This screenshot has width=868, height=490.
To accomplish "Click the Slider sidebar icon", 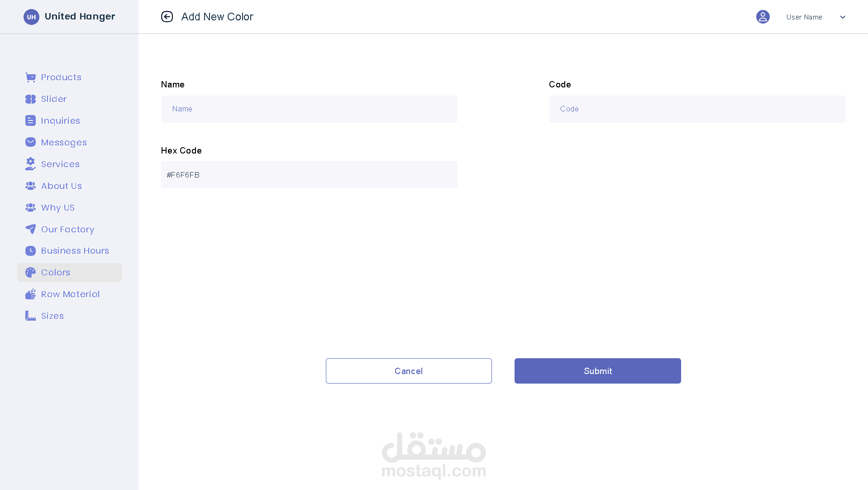I will (x=30, y=99).
